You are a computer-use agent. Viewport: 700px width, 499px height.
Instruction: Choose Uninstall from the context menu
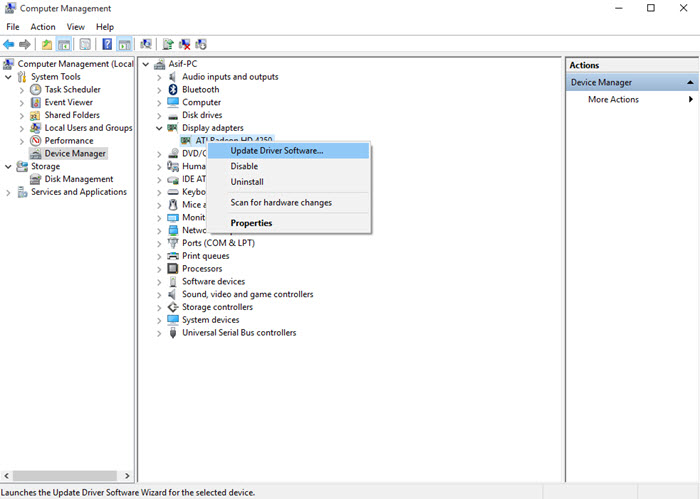[x=289, y=182]
